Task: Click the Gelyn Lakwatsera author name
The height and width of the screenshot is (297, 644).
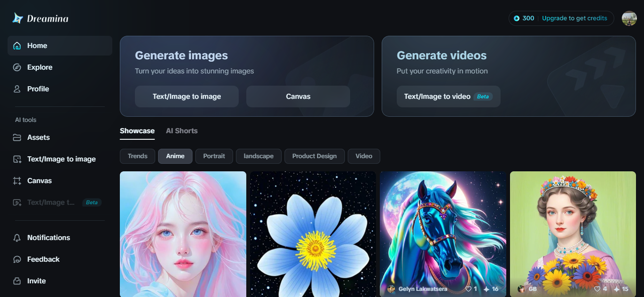Action: (x=423, y=289)
